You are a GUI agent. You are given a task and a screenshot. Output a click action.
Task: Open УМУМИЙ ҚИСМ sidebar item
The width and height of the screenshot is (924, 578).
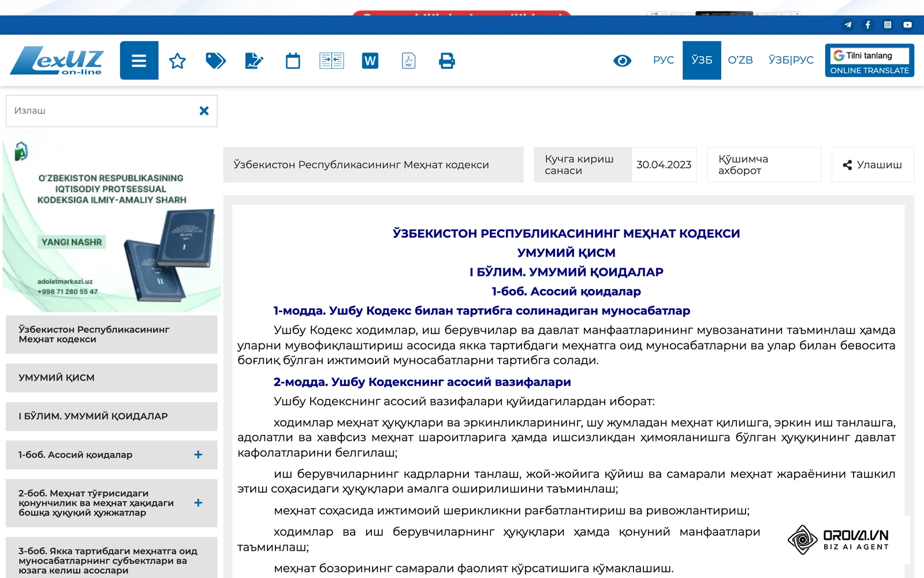[111, 377]
